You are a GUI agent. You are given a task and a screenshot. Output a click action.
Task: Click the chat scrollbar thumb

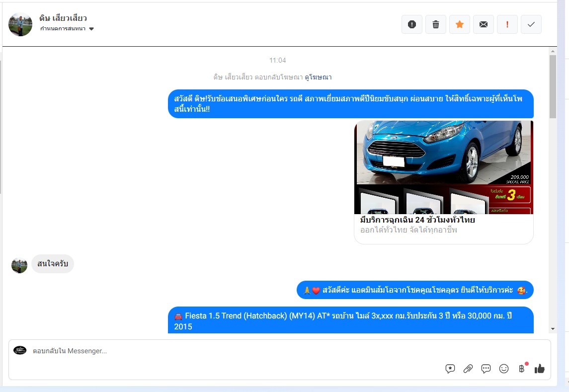[x=553, y=86]
